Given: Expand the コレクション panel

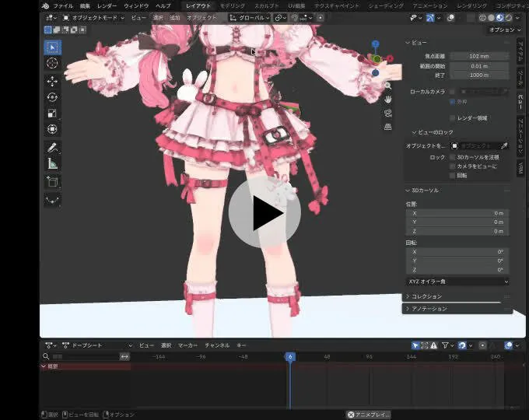Looking at the screenshot, I should coord(408,296).
